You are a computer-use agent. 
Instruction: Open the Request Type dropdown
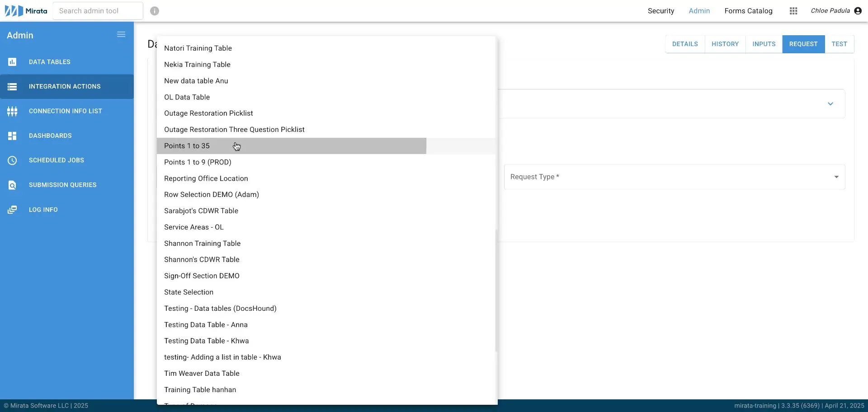[x=837, y=177]
